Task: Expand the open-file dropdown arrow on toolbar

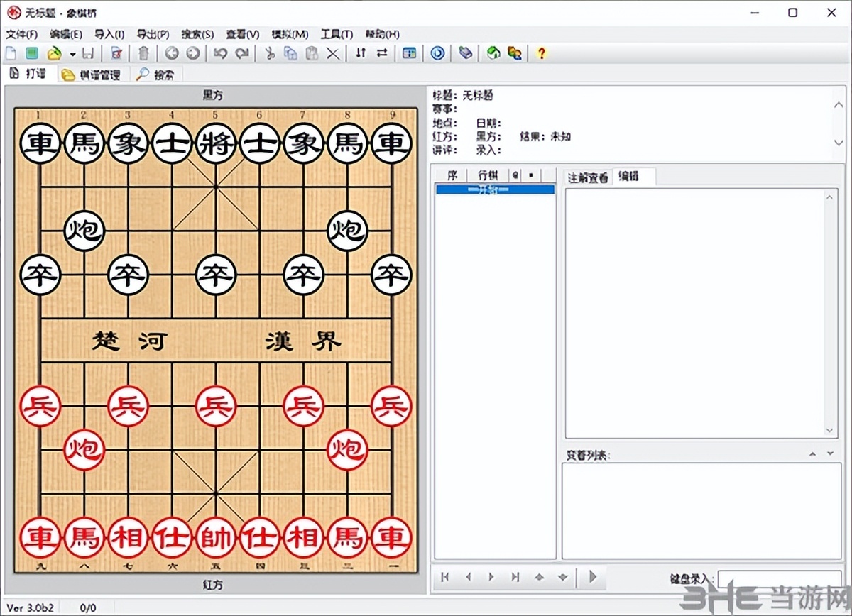Action: 72,53
